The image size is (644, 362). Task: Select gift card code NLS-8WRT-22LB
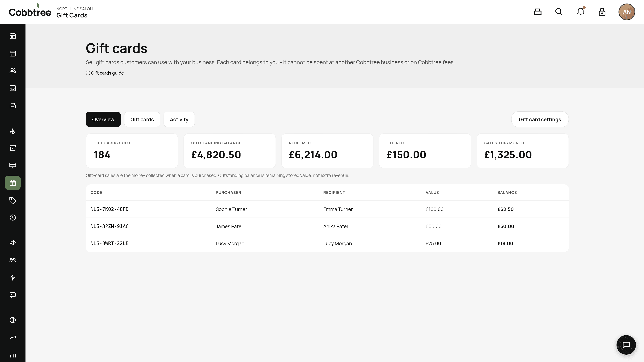click(x=110, y=243)
